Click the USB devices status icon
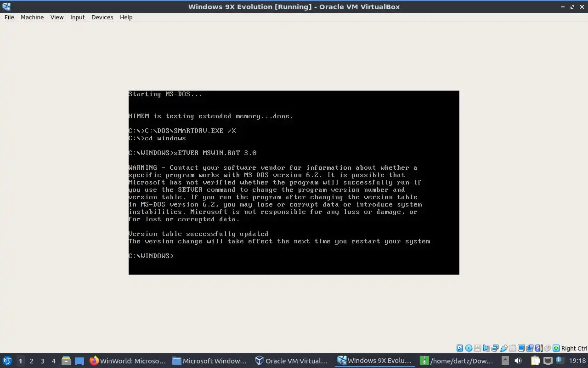Screen dimensions: 588x368 coord(504,348)
